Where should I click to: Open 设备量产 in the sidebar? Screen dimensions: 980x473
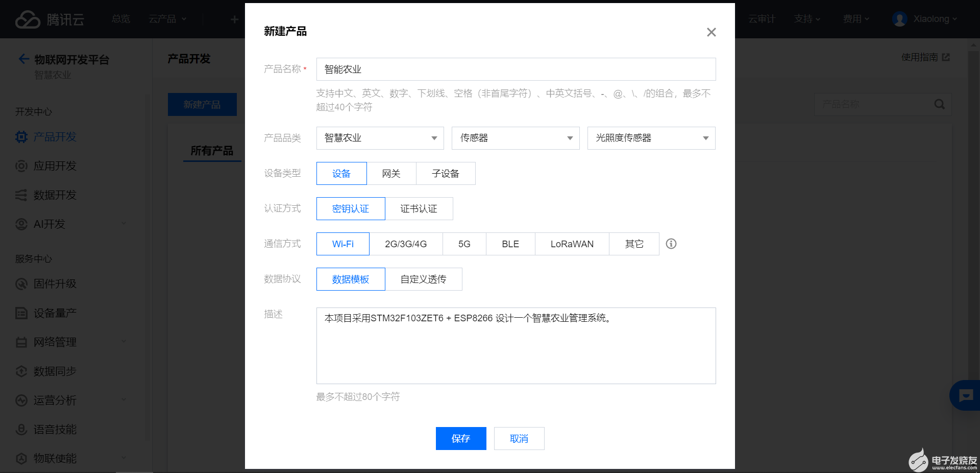(55, 313)
